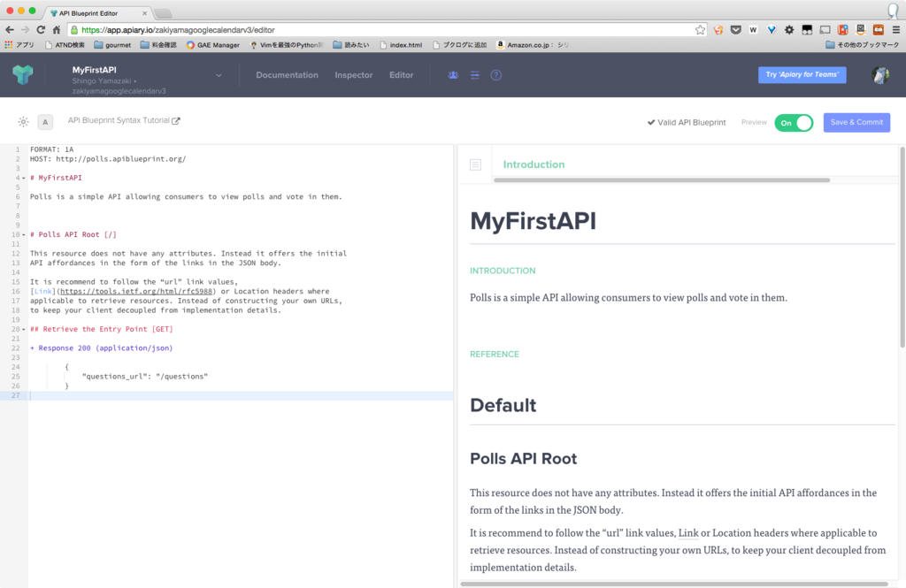Screen dimensions: 906x588
Task: Click the profile avatar in the top-right corner
Action: 879,75
